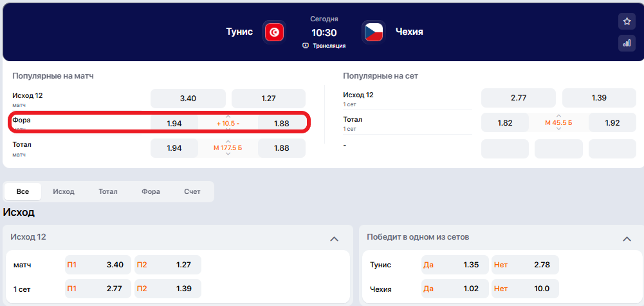Viewport: 644px width, 306px height.
Task: Open the live broadcast icon
Action: pyautogui.click(x=306, y=46)
